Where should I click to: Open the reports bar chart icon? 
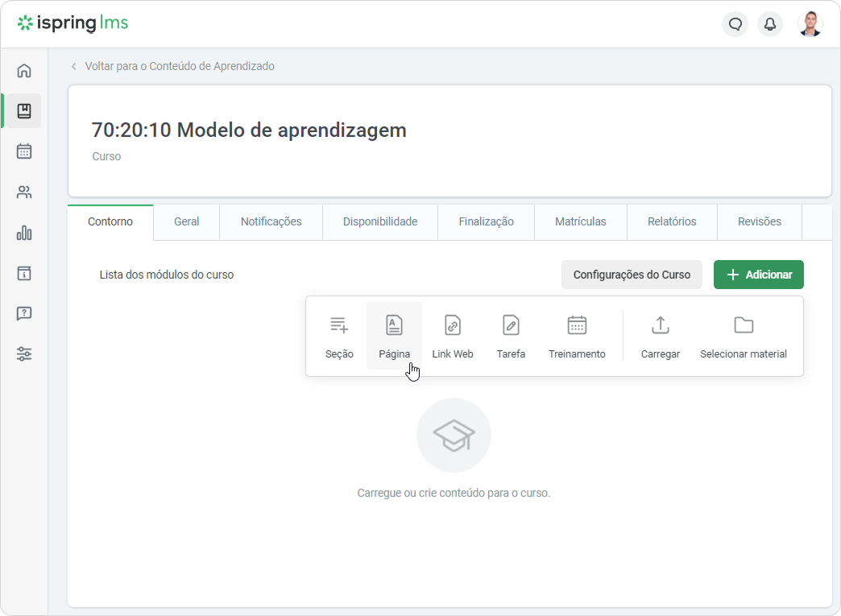pos(24,234)
